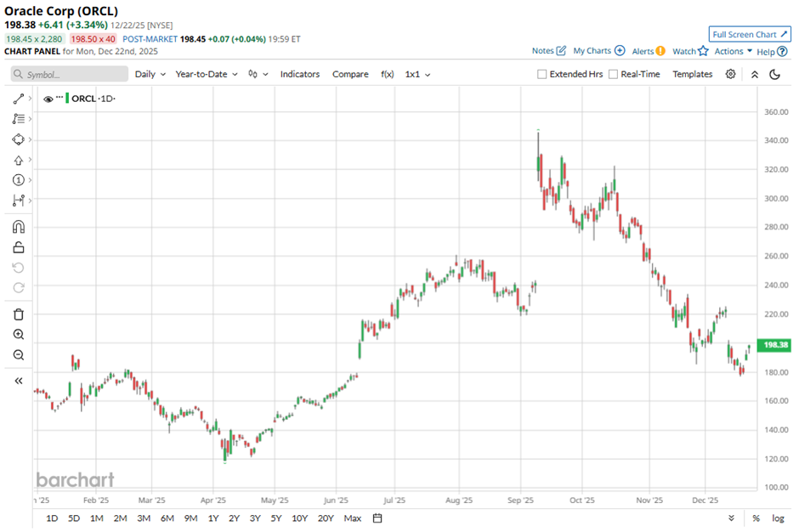Open the 1x1 layout dropdown
Viewport: 799px width, 532px height.
[x=417, y=75]
